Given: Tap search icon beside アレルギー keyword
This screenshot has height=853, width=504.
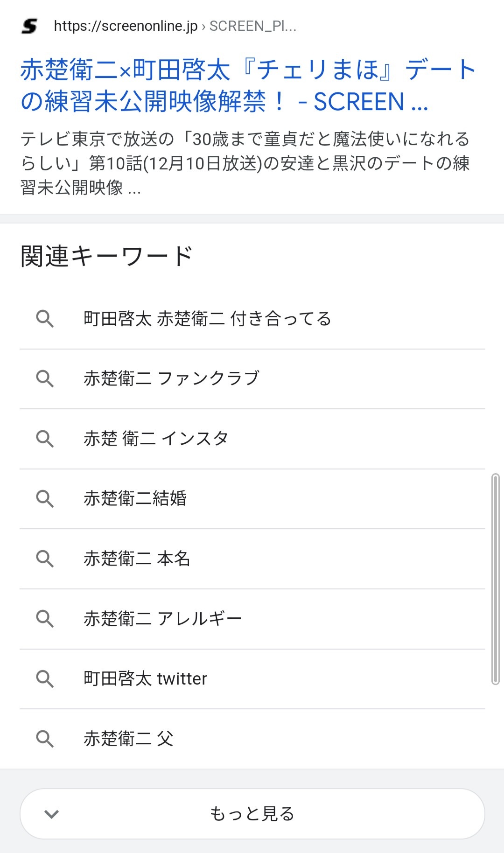Looking at the screenshot, I should (x=45, y=619).
